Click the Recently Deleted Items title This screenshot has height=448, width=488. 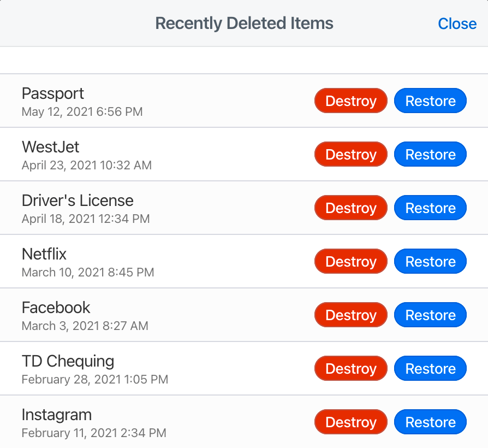[244, 23]
